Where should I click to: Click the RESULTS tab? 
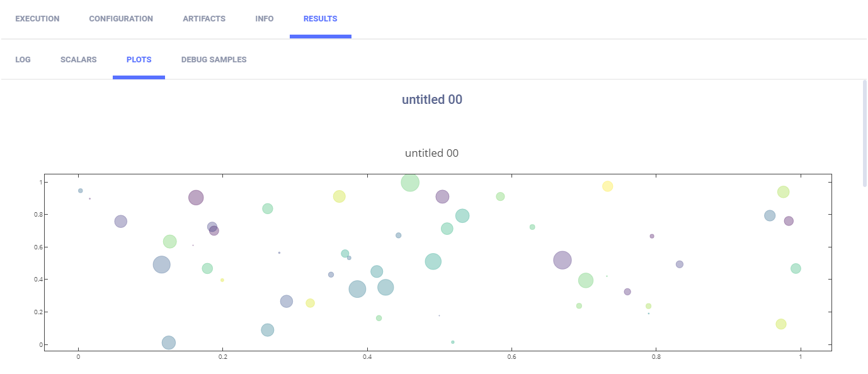point(320,19)
